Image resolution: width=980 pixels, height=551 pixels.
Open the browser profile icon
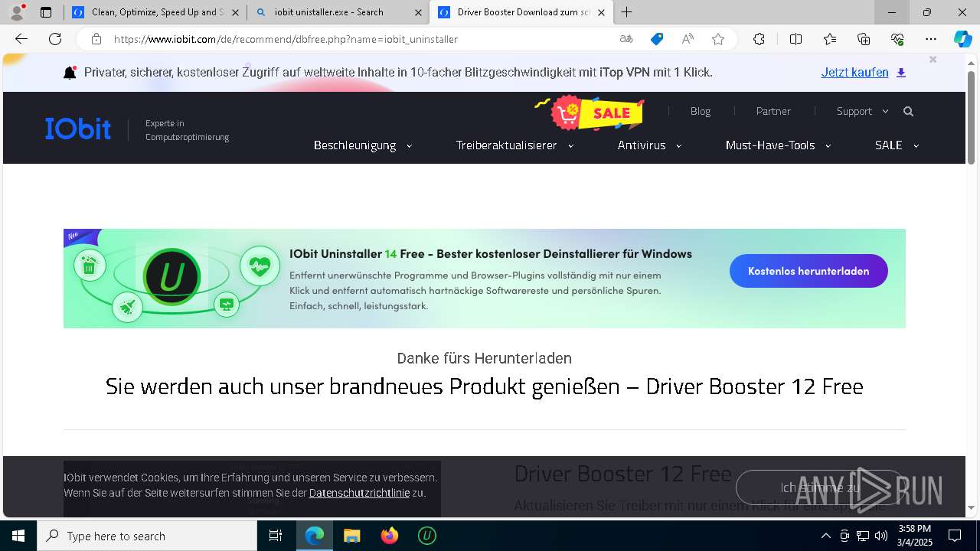[x=17, y=12]
